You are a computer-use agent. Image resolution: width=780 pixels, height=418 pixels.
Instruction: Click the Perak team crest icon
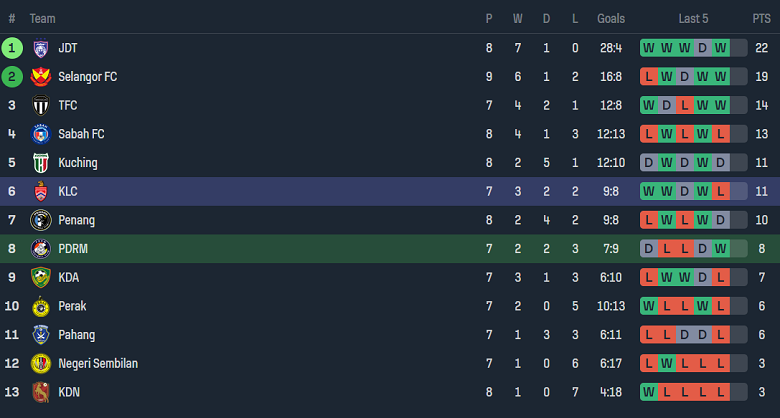(41, 306)
